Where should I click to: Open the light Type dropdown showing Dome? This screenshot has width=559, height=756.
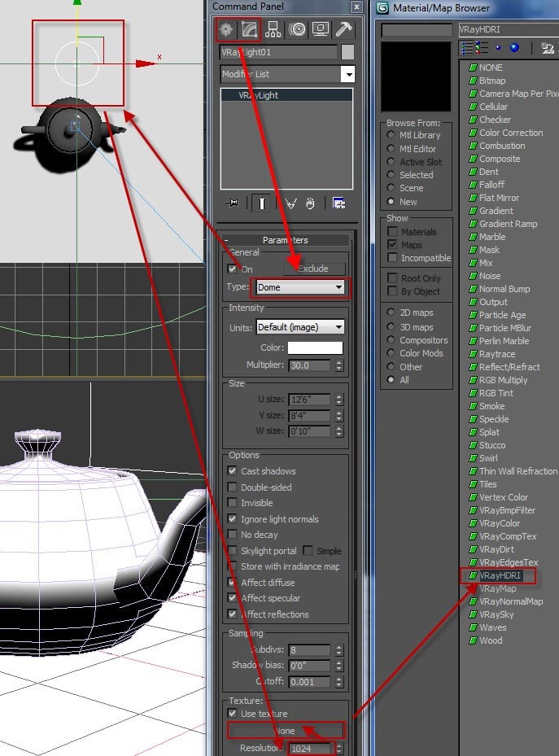pos(299,287)
